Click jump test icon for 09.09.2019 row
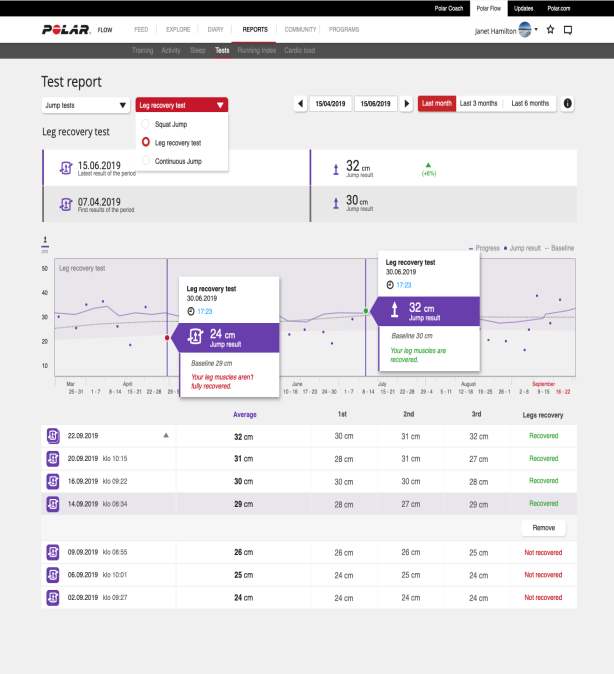 (x=53, y=551)
